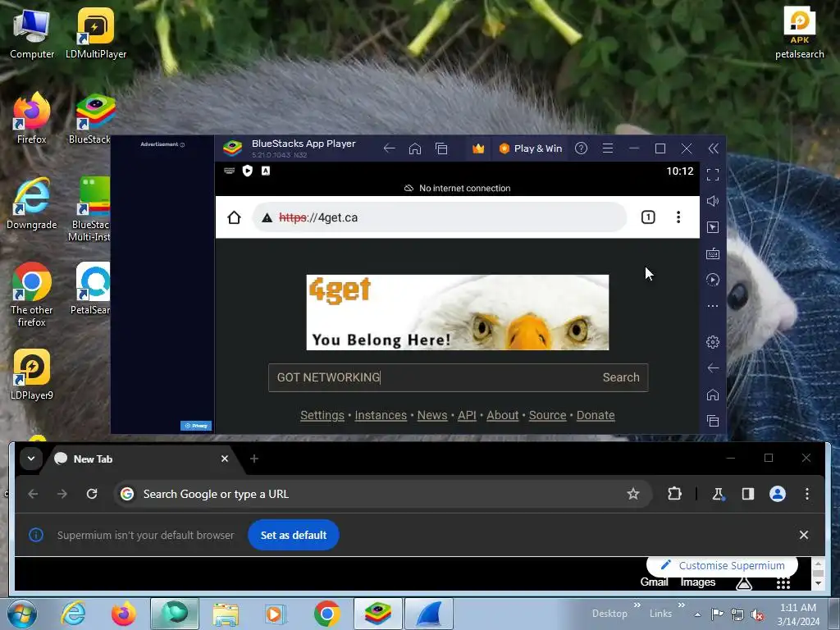The width and height of the screenshot is (840, 630).
Task: Click the insecure connection warning triangle
Action: pyautogui.click(x=267, y=217)
